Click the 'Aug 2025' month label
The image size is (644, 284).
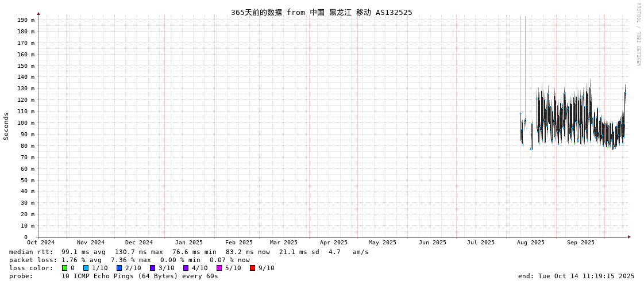[531, 243]
